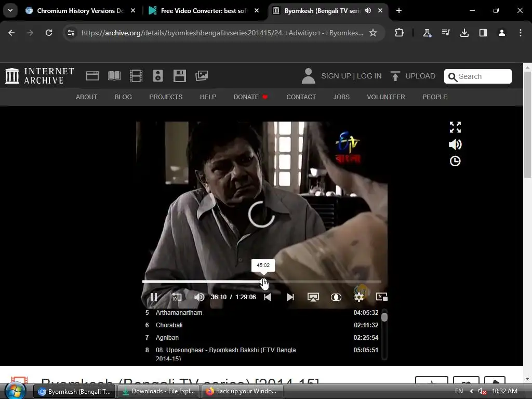532x399 pixels.
Task: Click the address bar URL
Action: (222, 33)
